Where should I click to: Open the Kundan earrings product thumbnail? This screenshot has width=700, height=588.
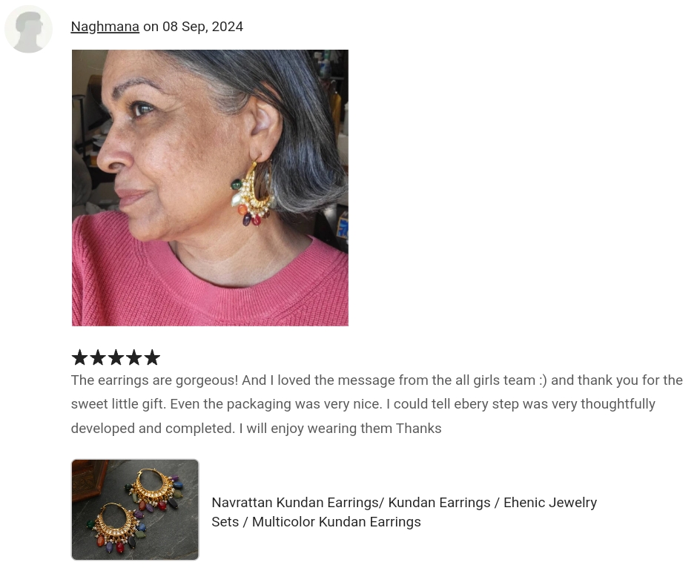click(x=135, y=509)
